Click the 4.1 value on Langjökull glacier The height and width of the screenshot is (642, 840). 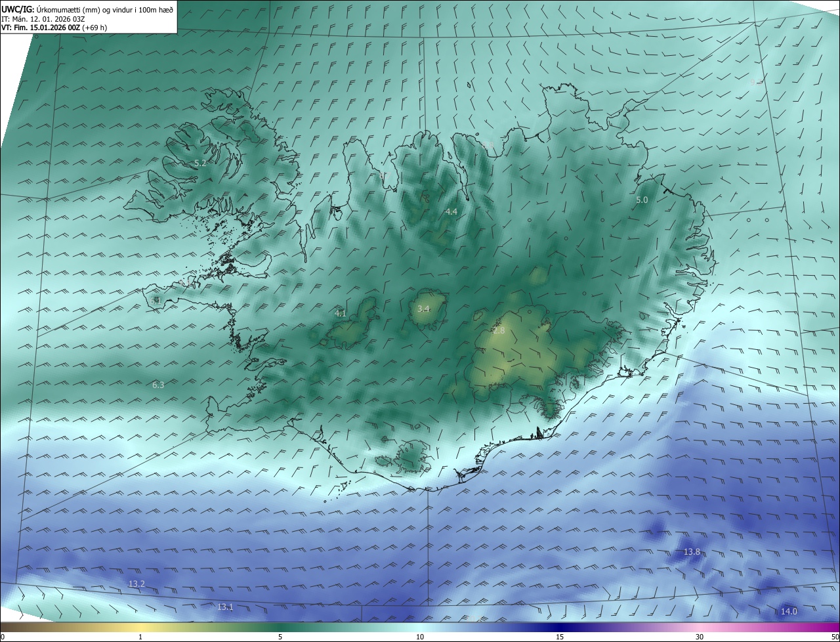pyautogui.click(x=340, y=314)
